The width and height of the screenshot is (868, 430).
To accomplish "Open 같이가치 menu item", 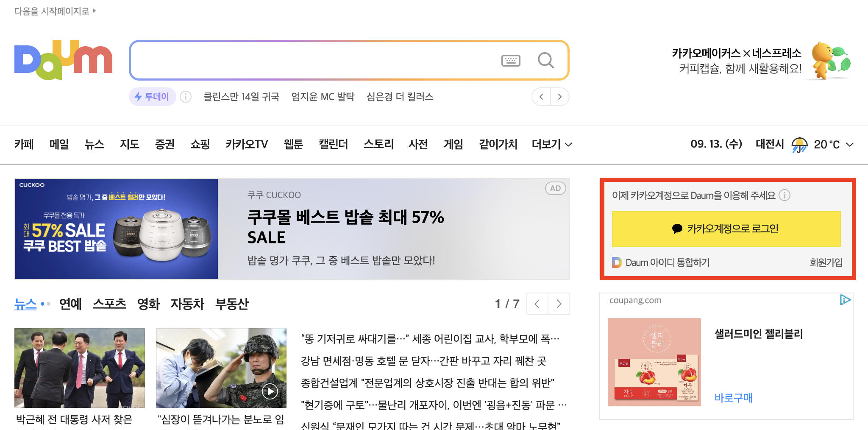I will [498, 145].
